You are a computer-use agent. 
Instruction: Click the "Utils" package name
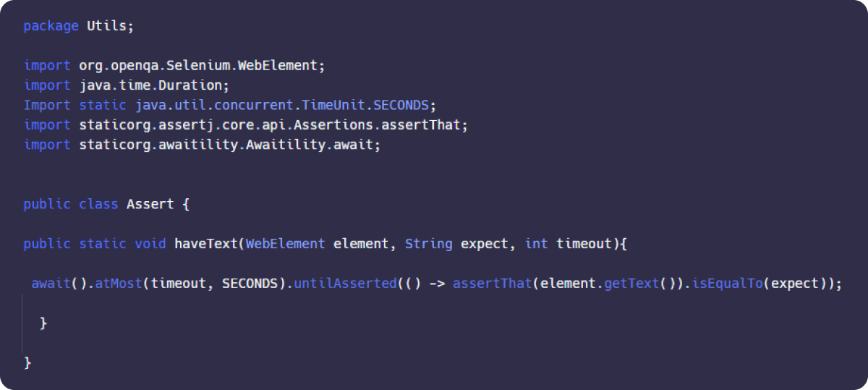110,26
